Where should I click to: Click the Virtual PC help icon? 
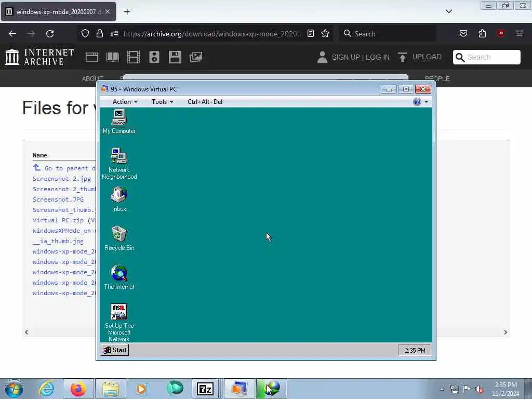point(417,102)
